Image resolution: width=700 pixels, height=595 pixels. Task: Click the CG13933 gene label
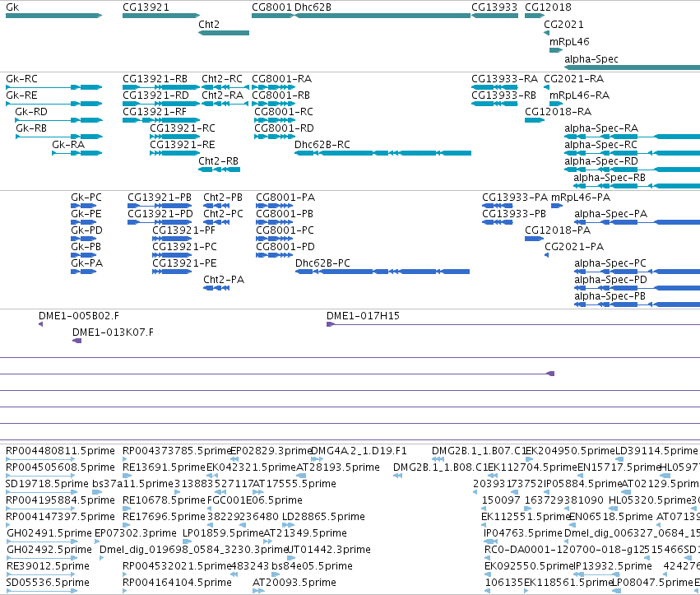(x=494, y=7)
